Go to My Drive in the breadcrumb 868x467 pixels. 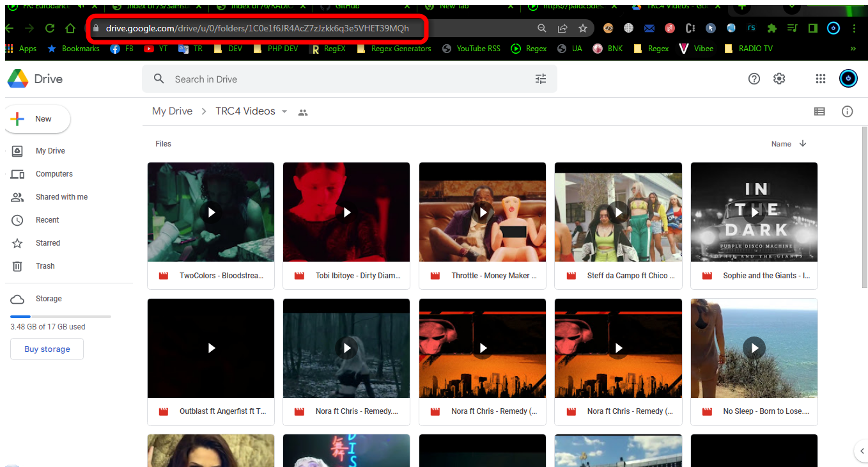coord(172,111)
